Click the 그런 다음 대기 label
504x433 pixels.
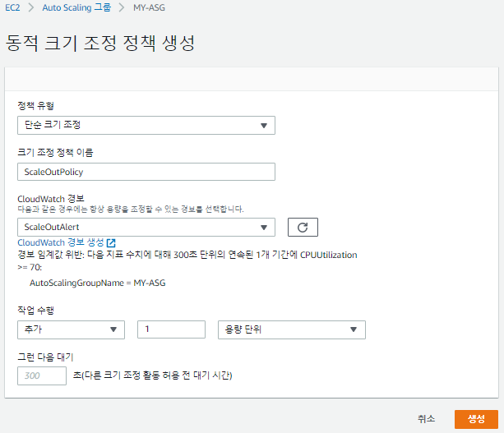click(45, 357)
